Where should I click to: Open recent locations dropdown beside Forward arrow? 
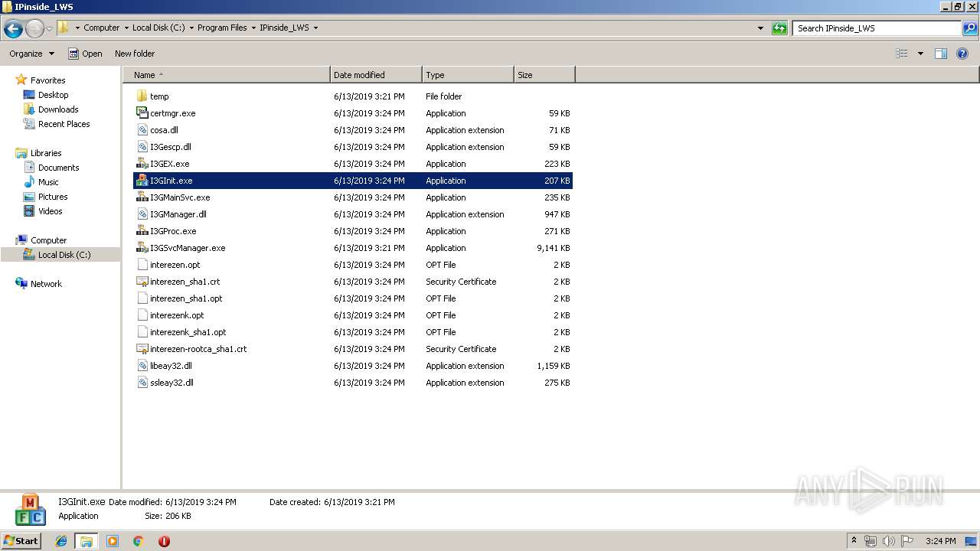[49, 29]
